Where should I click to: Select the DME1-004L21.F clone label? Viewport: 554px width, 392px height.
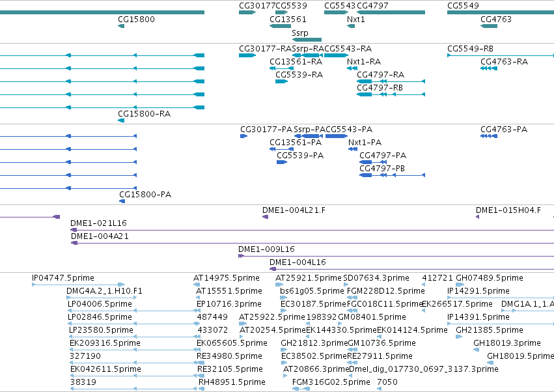pyautogui.click(x=294, y=210)
